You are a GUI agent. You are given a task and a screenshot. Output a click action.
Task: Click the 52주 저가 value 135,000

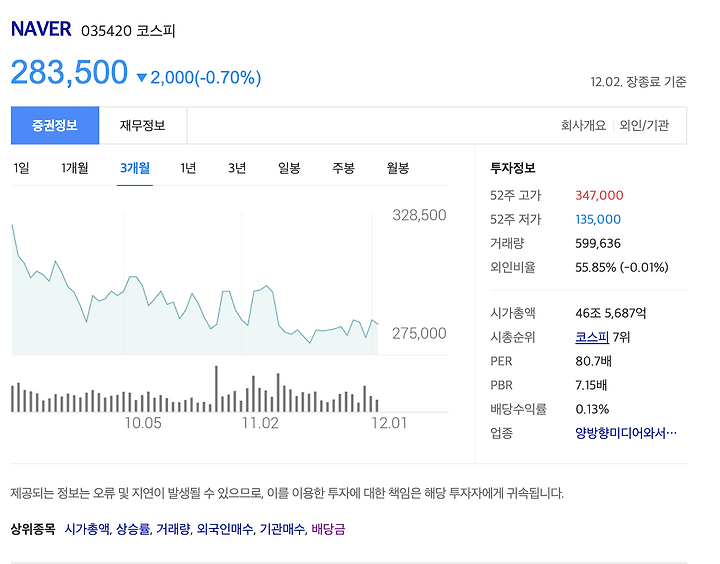(x=598, y=220)
